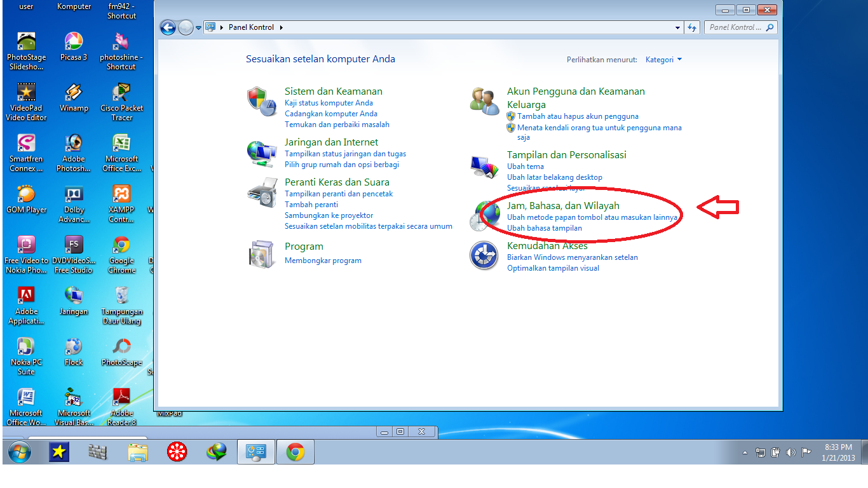Click Ubah metode papan tombol link

(592, 217)
